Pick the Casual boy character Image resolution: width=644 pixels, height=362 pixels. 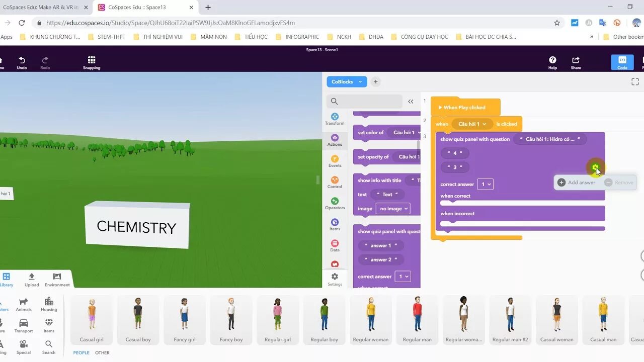[x=138, y=320]
